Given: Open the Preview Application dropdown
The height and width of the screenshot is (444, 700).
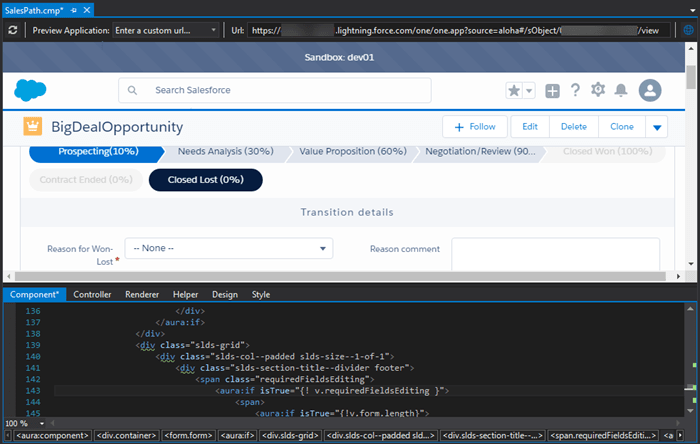Looking at the screenshot, I should [166, 30].
